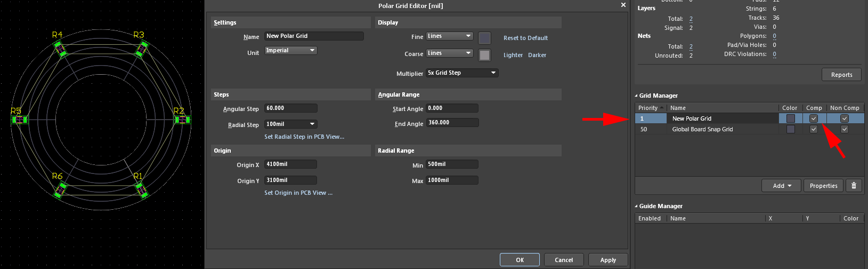Delete grid using the trash icon
This screenshot has height=269, width=868.
854,186
